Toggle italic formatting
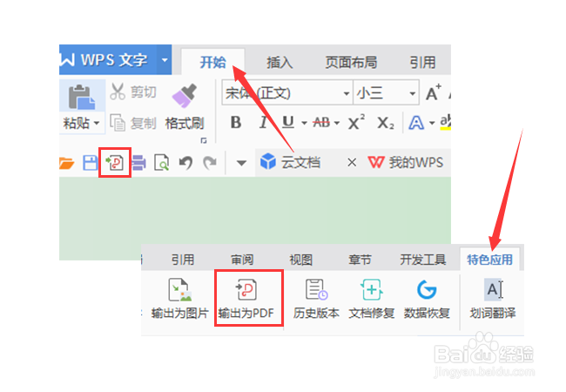 point(263,122)
